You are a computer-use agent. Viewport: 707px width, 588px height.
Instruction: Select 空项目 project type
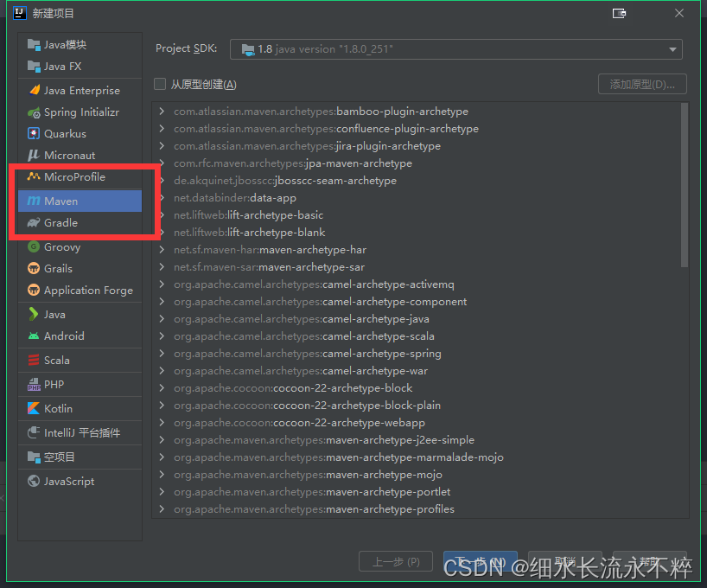(x=80, y=457)
